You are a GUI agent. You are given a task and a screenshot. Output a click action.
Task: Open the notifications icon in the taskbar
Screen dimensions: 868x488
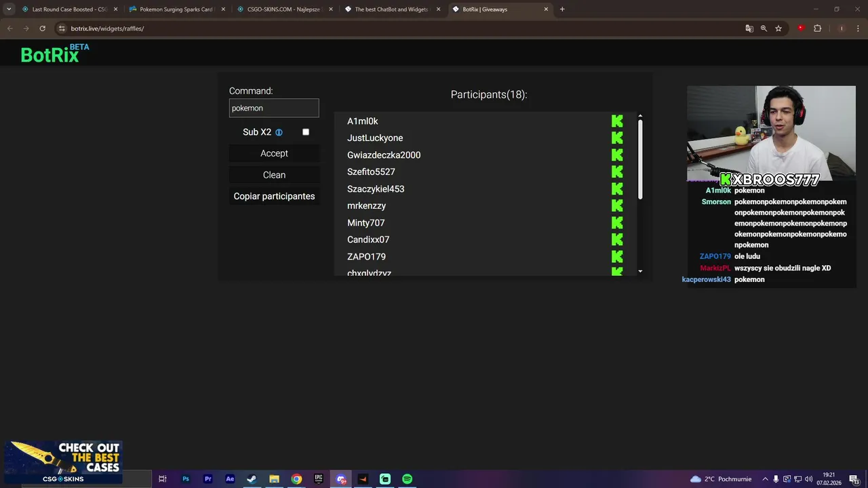[x=854, y=479]
